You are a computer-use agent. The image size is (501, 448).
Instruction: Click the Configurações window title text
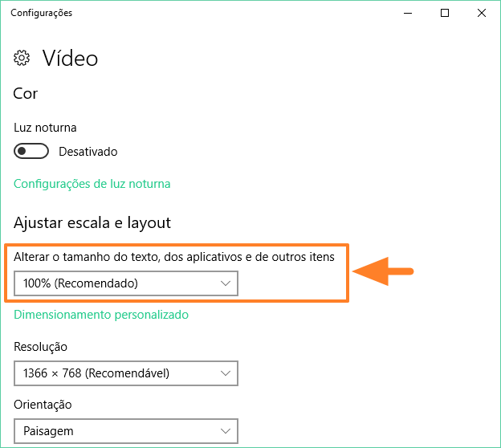(x=41, y=13)
